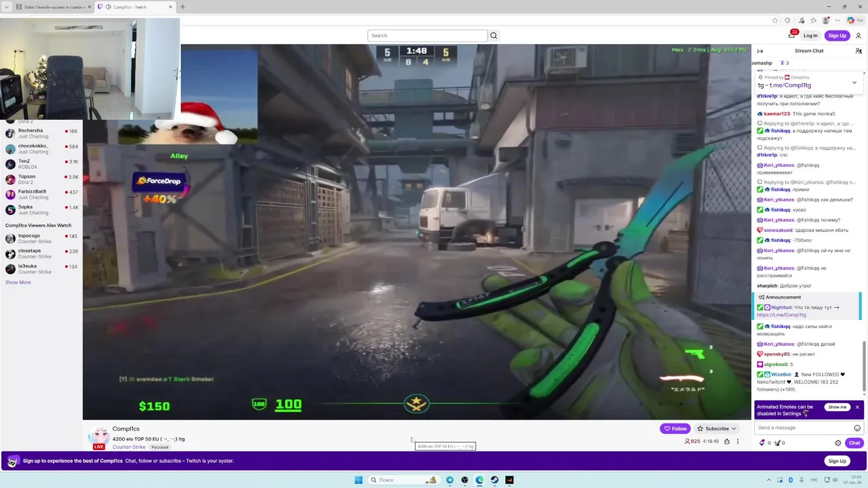Image resolution: width=868 pixels, height=488 pixels.
Task: Click the РУС keyboard language indicator
Action: point(814,480)
